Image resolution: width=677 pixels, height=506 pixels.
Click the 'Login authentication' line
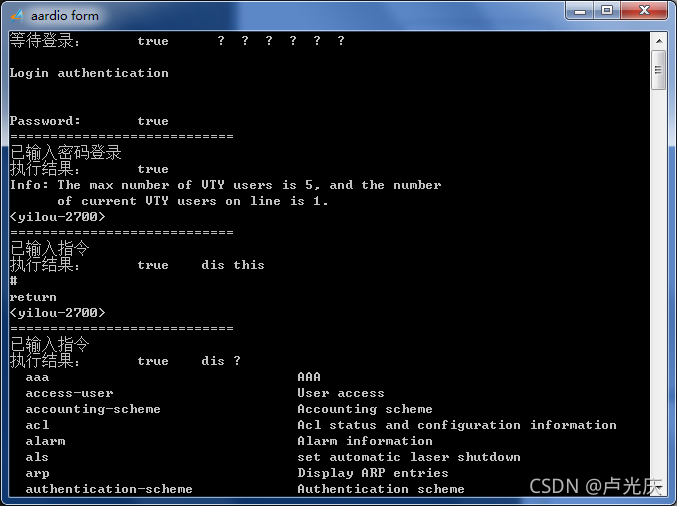[89, 73]
